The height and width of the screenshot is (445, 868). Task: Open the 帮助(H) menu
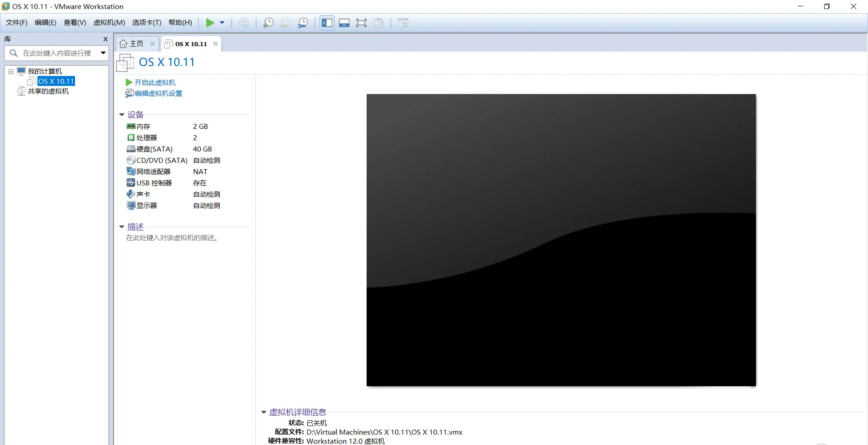180,23
